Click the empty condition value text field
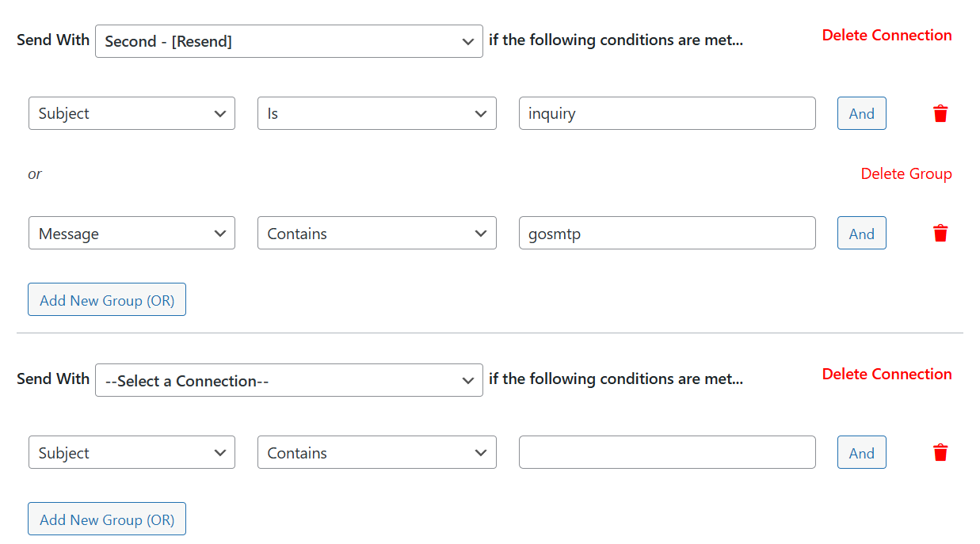The image size is (980, 544). click(666, 452)
